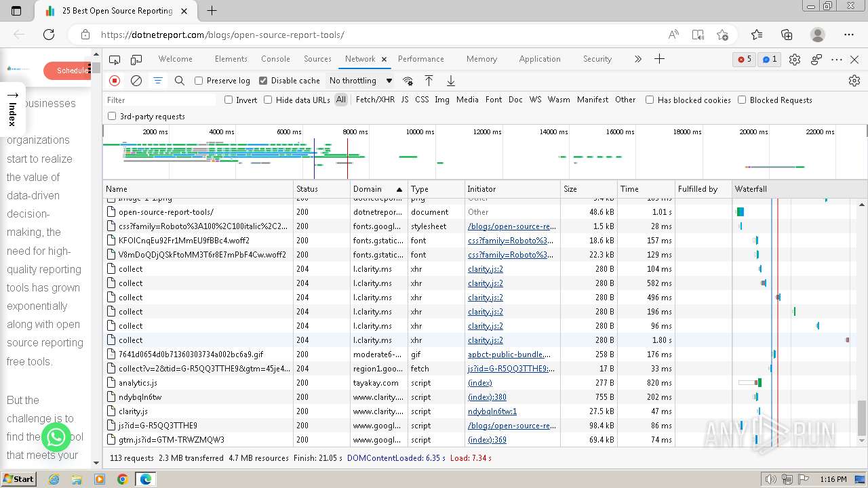Open Network panel settings gear

tap(854, 81)
